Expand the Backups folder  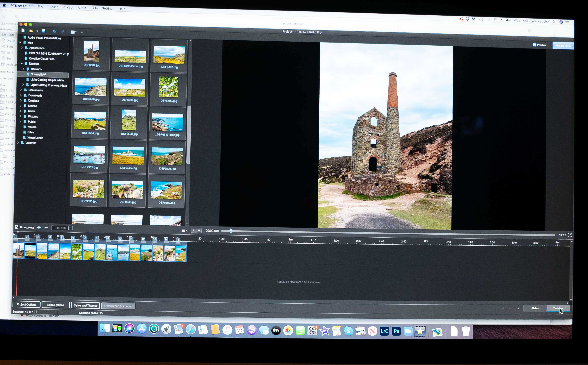pyautogui.click(x=23, y=69)
